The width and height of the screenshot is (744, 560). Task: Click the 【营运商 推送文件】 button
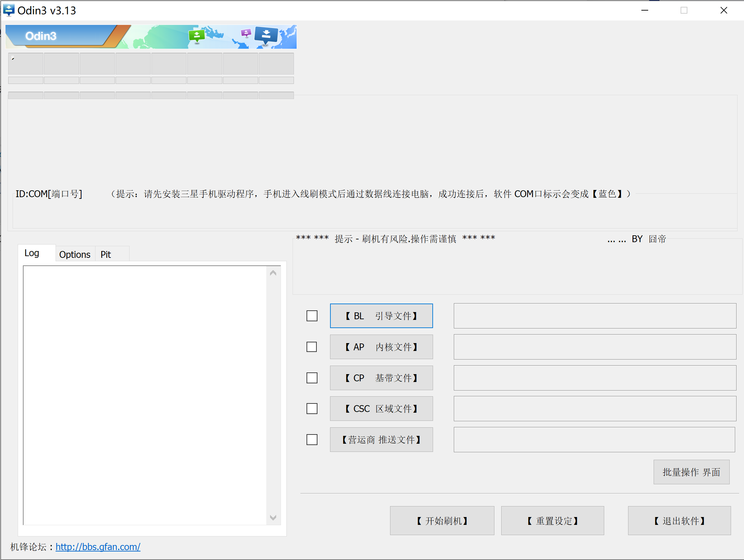coord(381,440)
